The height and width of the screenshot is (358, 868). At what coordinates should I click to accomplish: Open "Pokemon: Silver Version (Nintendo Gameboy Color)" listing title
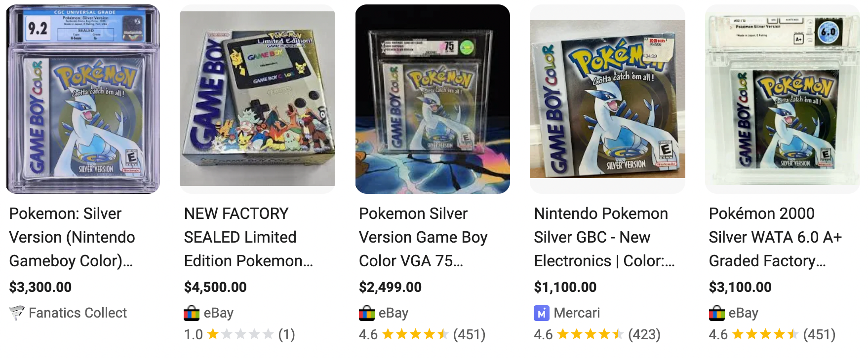click(x=72, y=237)
